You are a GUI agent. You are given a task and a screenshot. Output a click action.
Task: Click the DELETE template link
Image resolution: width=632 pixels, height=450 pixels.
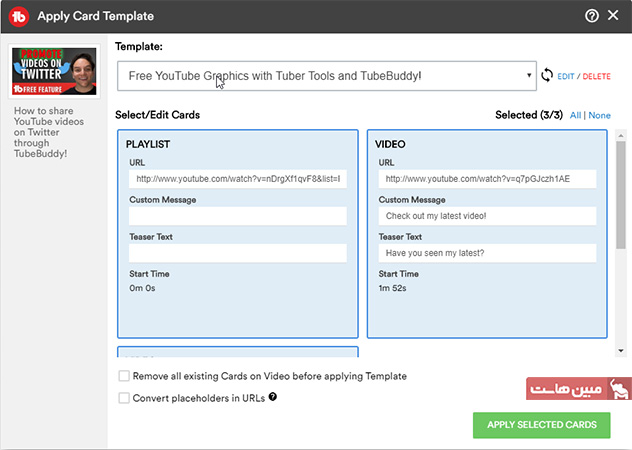(x=596, y=76)
